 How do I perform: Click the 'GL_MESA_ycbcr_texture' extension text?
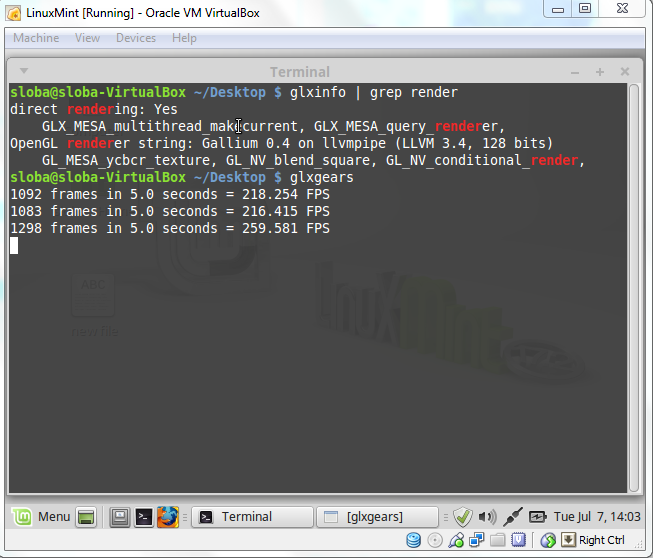click(126, 161)
